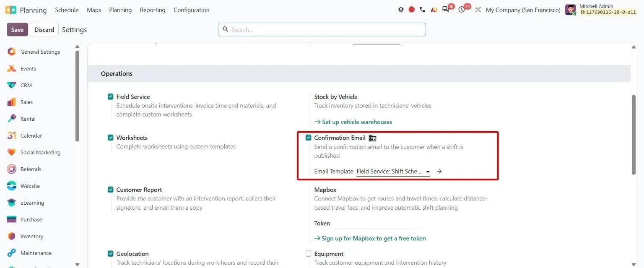
Task: Open the activities clock icon
Action: (462, 10)
